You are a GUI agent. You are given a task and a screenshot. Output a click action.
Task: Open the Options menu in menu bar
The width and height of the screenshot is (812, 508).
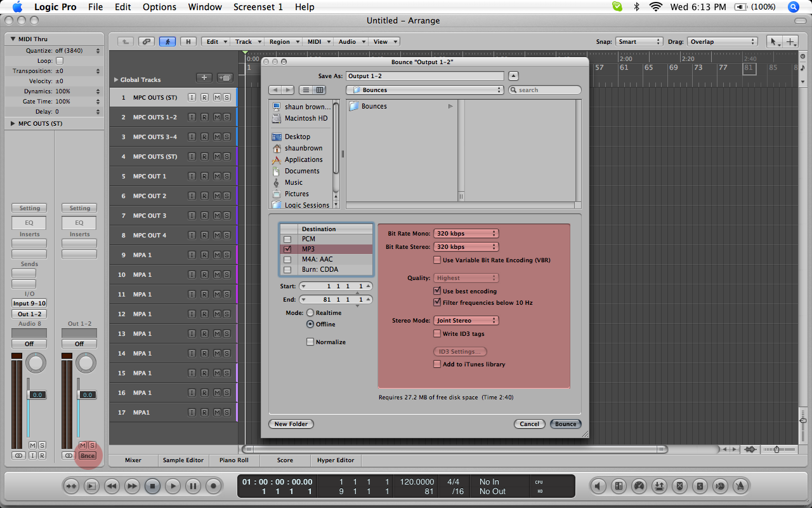(159, 7)
